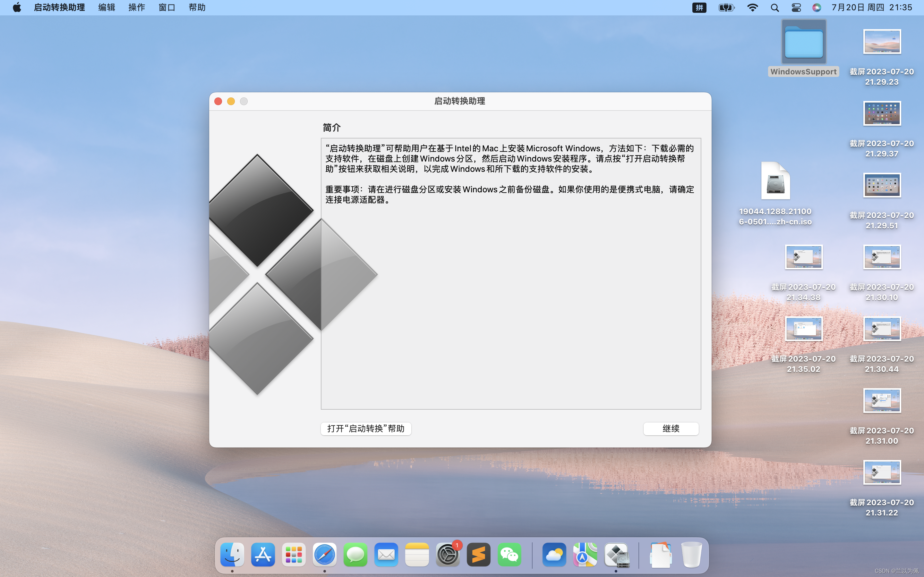924x577 pixels.
Task: Open the 窗口 menu
Action: [167, 8]
